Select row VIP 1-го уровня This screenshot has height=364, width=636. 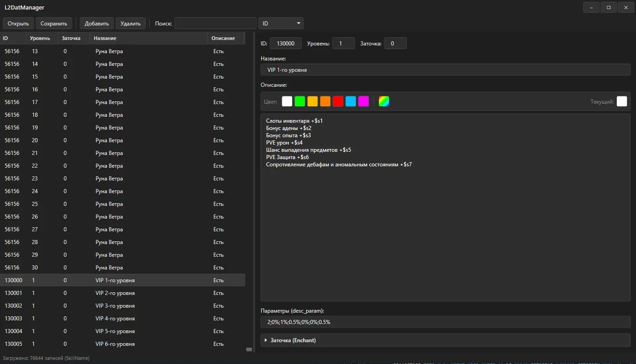click(122, 280)
